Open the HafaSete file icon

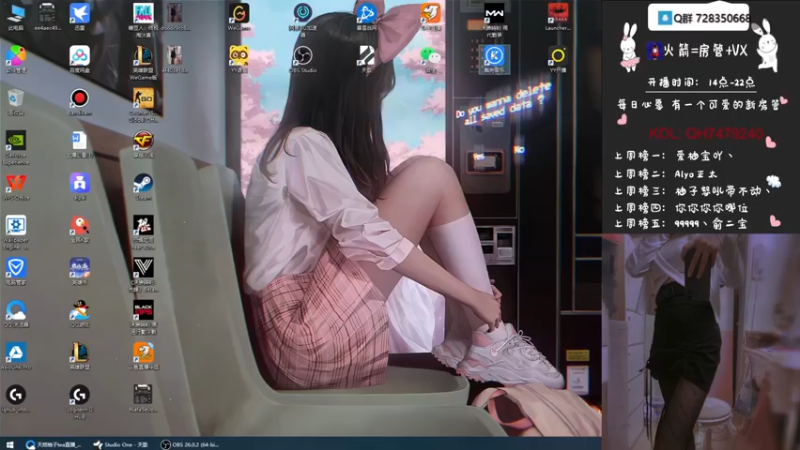click(x=143, y=398)
